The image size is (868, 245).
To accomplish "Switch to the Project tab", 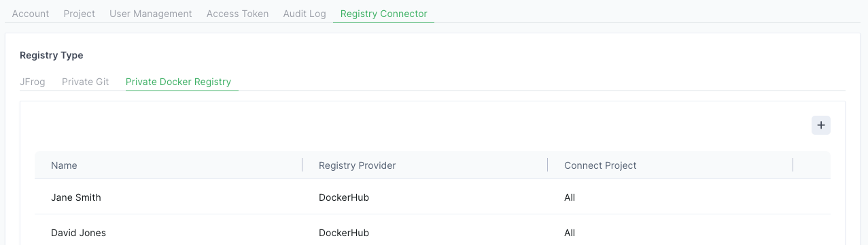I will coord(80,14).
